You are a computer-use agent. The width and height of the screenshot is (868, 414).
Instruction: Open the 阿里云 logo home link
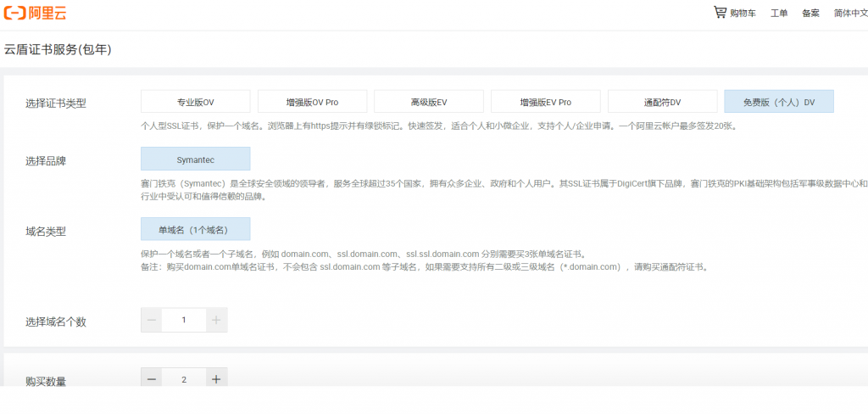point(35,13)
